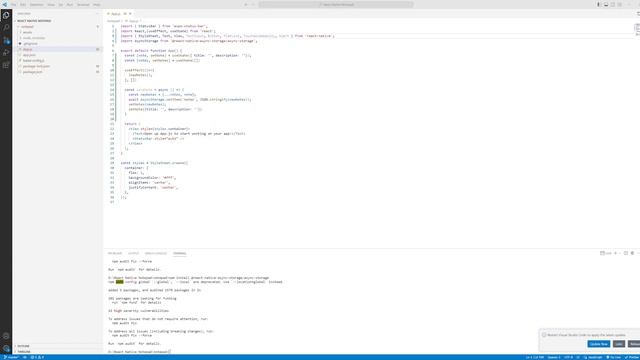Switch to the Debug Console tab
The width and height of the screenshot is (640, 360).
pyautogui.click(x=156, y=253)
